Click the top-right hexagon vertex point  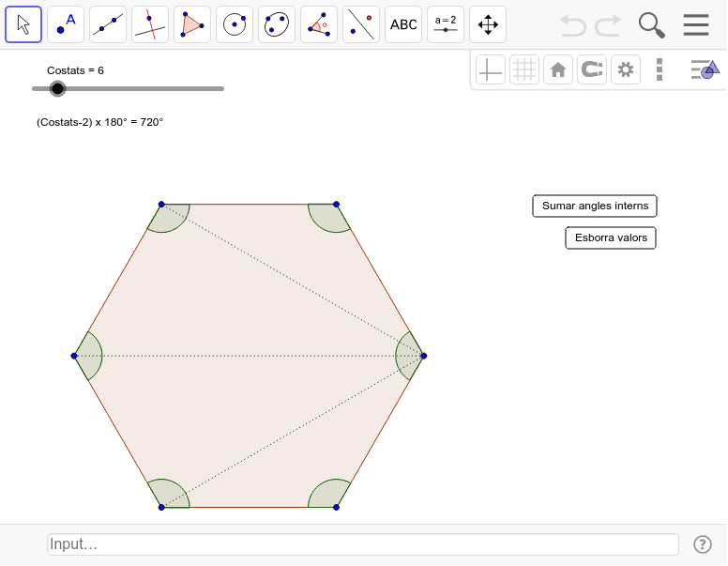pos(336,205)
